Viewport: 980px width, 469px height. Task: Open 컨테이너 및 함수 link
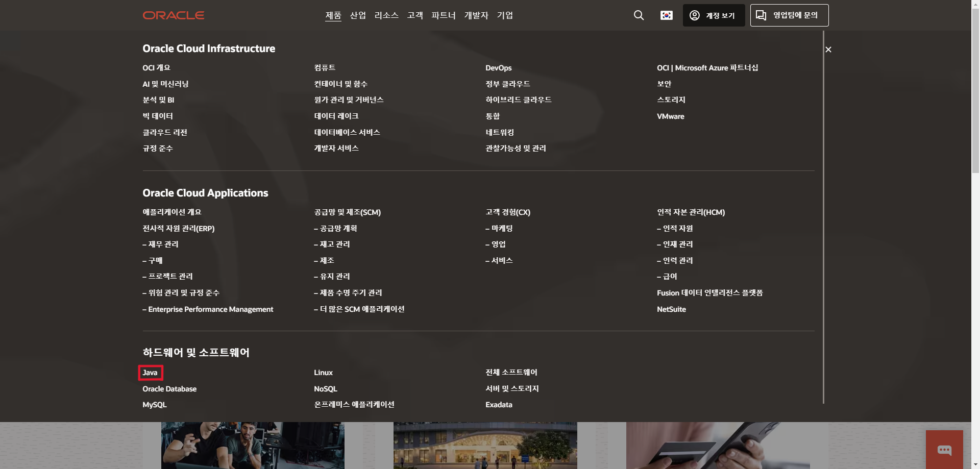point(340,84)
